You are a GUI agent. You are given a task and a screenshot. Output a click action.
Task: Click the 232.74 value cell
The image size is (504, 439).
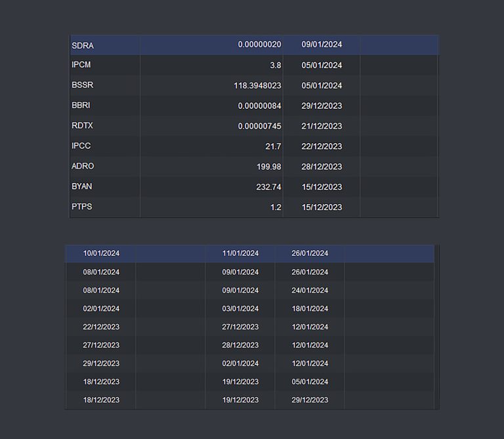(x=268, y=187)
